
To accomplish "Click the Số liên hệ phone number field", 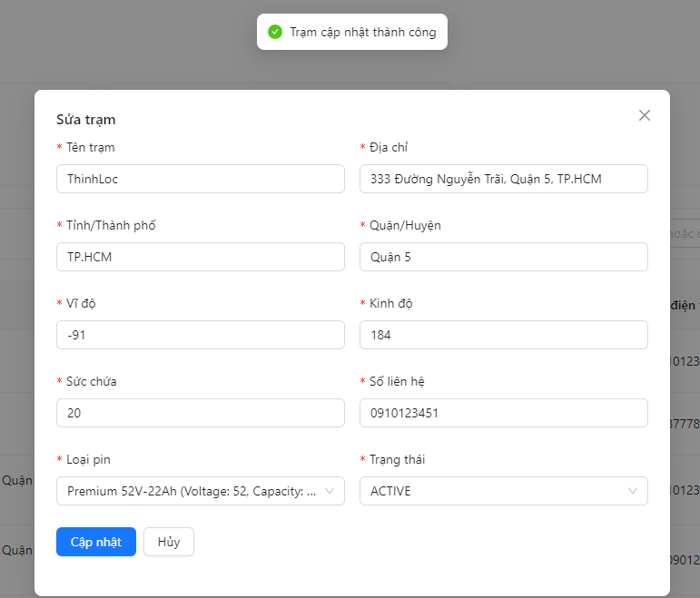I will click(x=503, y=413).
